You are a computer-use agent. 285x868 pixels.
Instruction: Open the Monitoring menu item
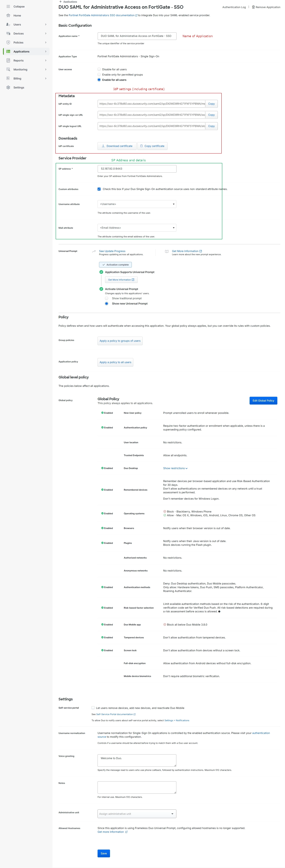[26, 69]
